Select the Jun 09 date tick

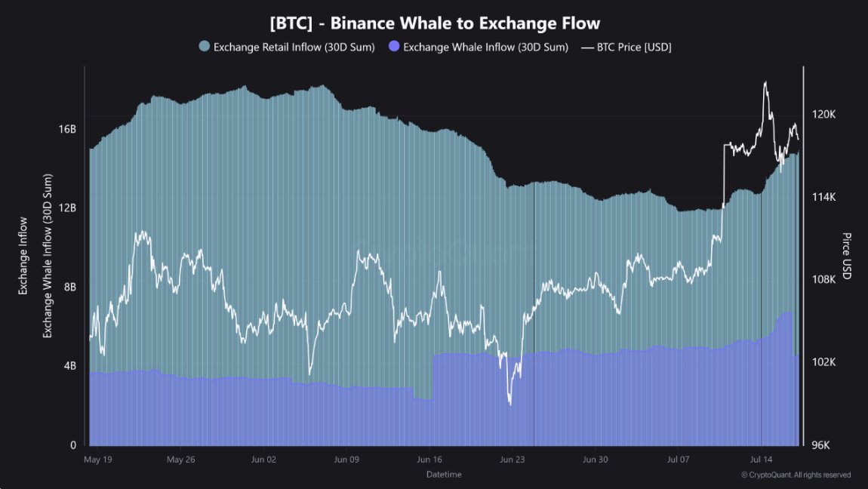346,460
